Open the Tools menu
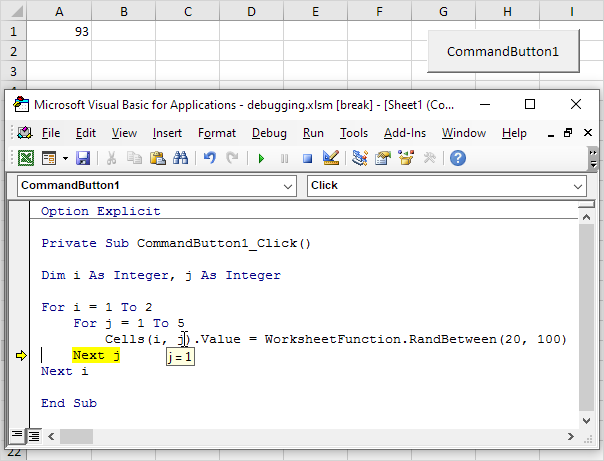 pyautogui.click(x=354, y=133)
